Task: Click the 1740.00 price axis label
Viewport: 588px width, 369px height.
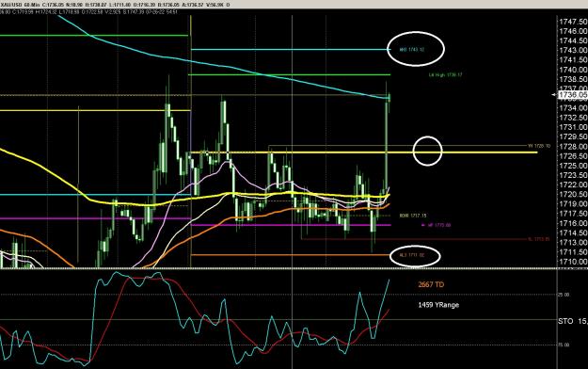Action: tap(573, 70)
